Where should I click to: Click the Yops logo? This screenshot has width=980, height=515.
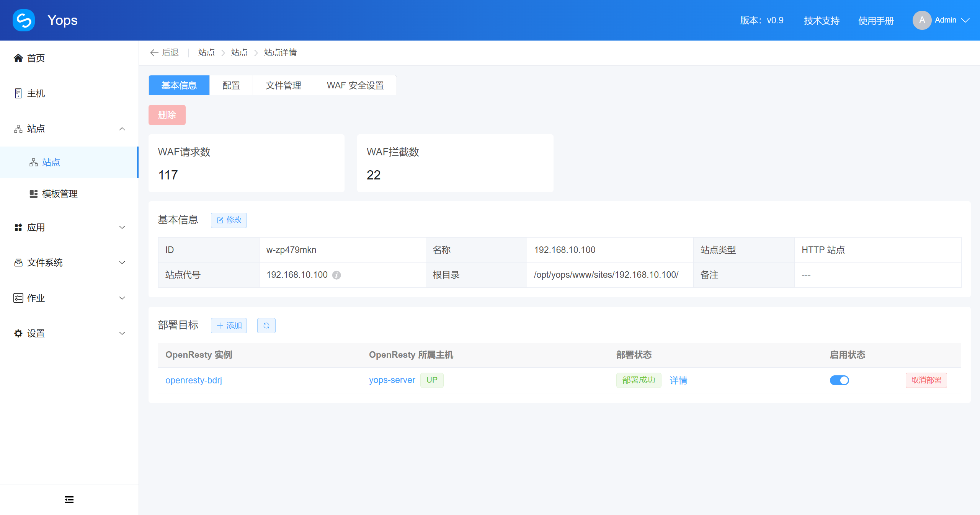point(23,20)
